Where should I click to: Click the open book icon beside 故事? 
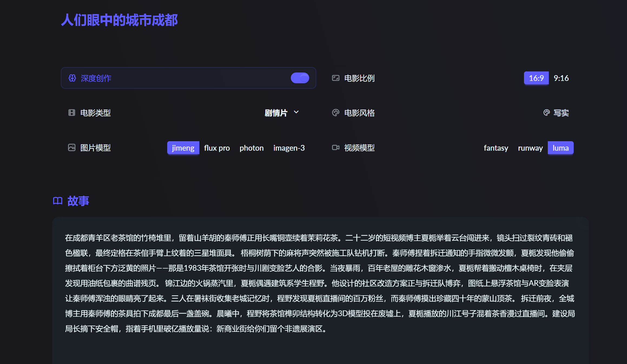(58, 201)
